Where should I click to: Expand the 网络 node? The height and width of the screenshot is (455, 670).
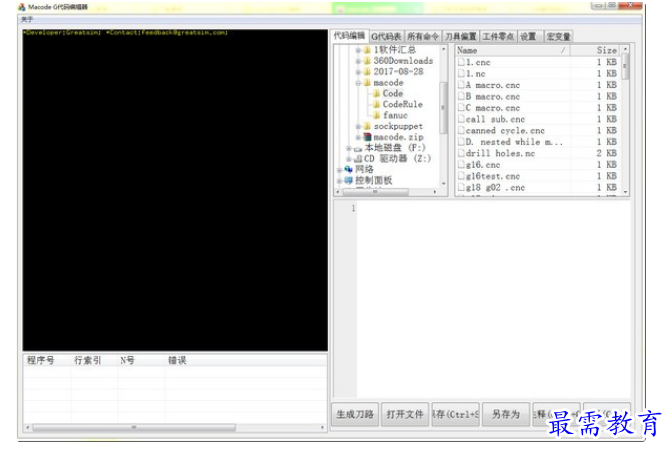(x=339, y=170)
